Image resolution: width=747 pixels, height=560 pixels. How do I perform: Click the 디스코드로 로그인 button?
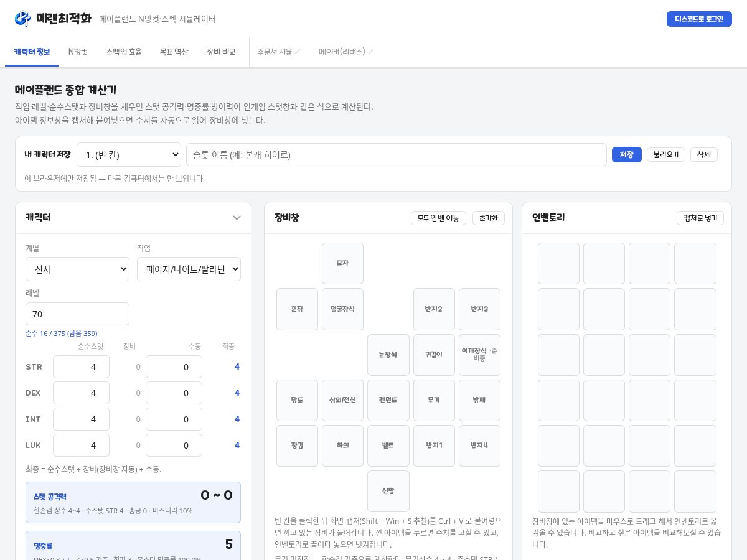coord(699,19)
